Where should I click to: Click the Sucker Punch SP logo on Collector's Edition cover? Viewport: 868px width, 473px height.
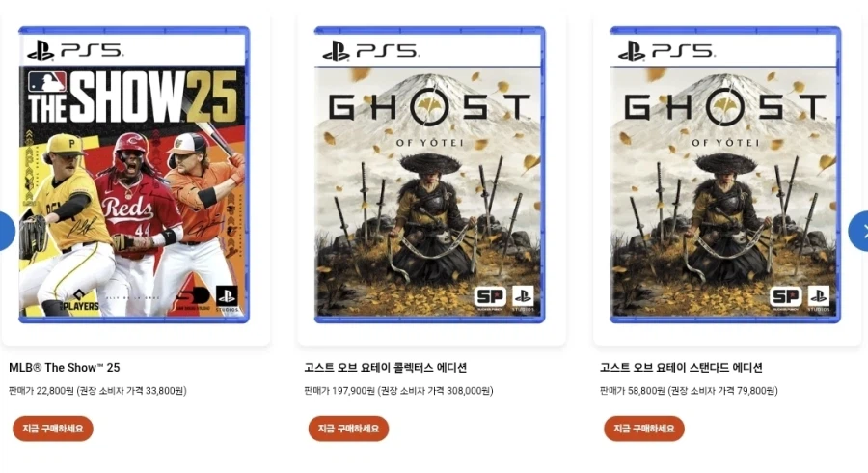(x=490, y=298)
